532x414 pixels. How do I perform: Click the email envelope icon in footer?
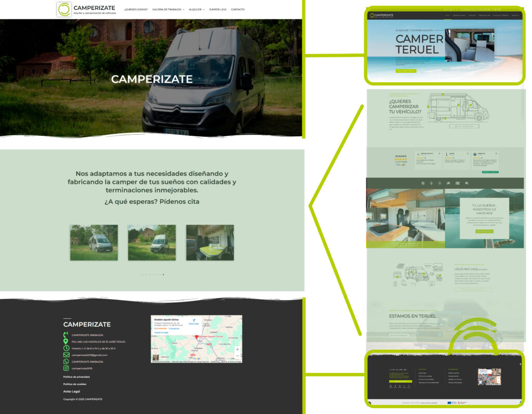coord(66,355)
